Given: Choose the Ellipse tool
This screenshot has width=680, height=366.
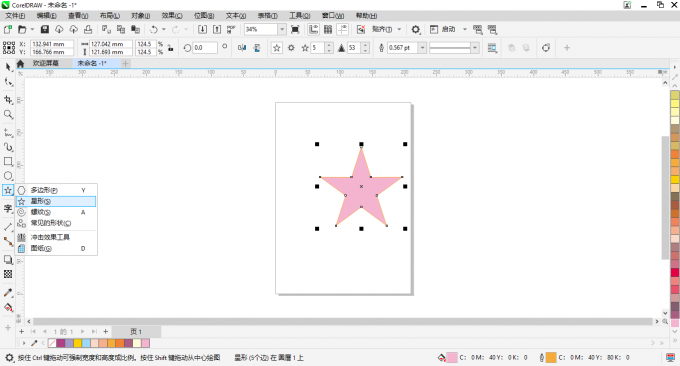Looking at the screenshot, I should point(8,176).
